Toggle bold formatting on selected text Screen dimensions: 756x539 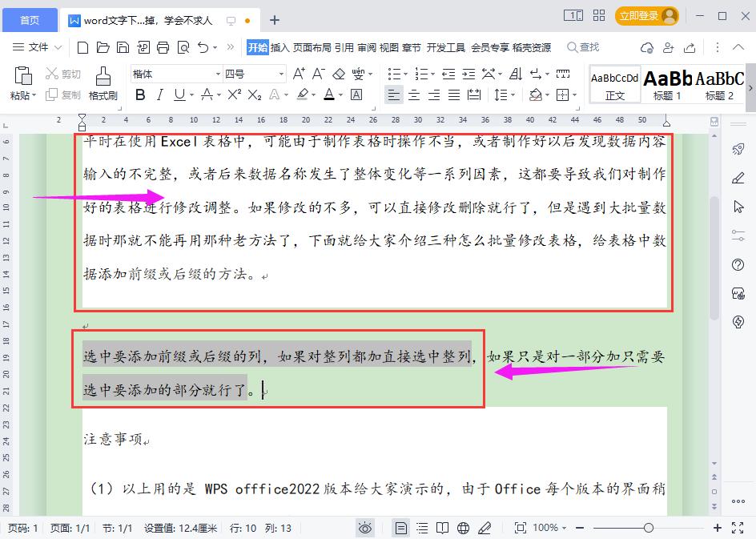pyautogui.click(x=140, y=94)
